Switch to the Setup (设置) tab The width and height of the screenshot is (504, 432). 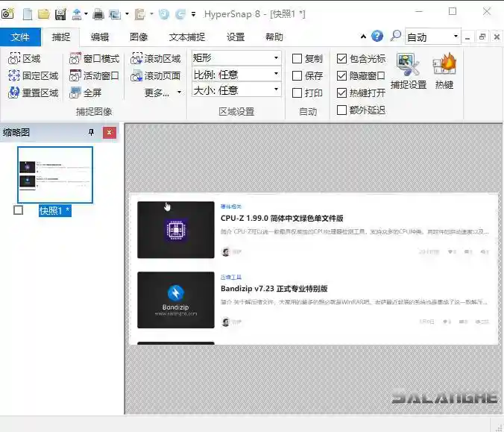pyautogui.click(x=236, y=37)
